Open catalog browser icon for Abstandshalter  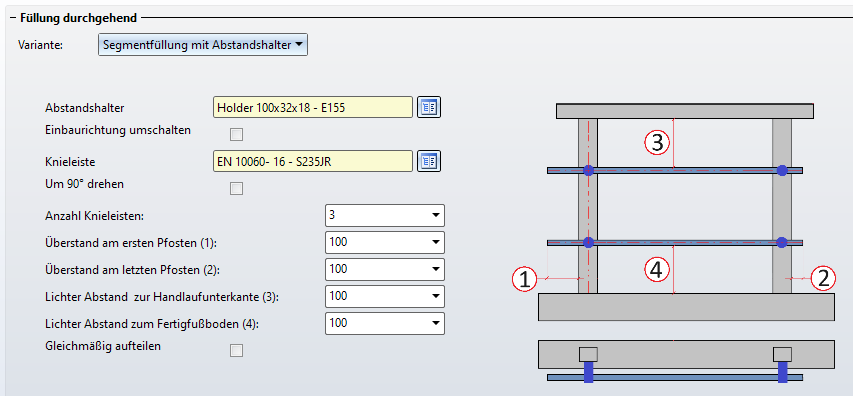pyautogui.click(x=429, y=107)
